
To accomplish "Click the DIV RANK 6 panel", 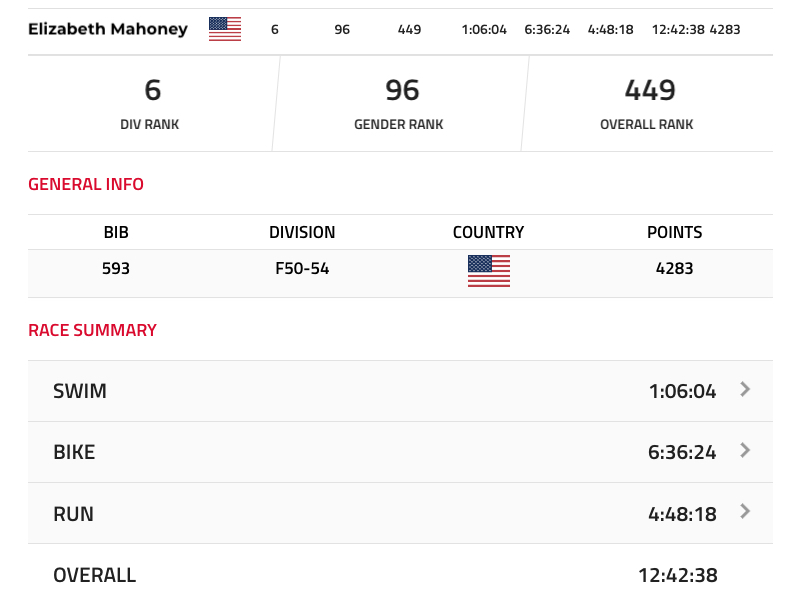I will 150,104.
